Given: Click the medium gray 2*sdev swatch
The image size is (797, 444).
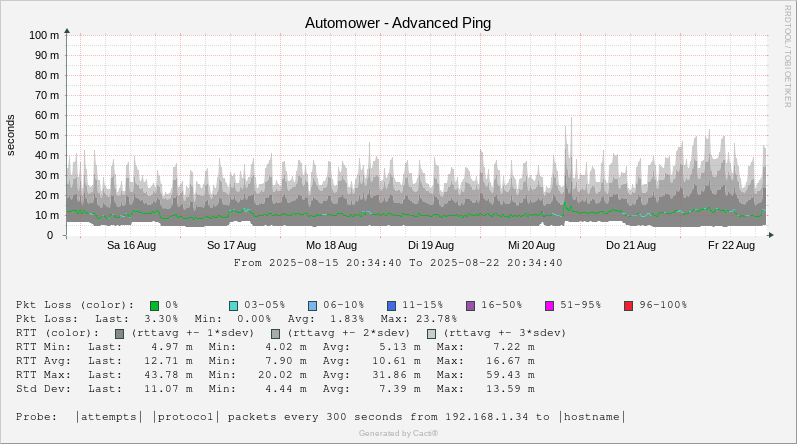Looking at the screenshot, I should (275, 334).
